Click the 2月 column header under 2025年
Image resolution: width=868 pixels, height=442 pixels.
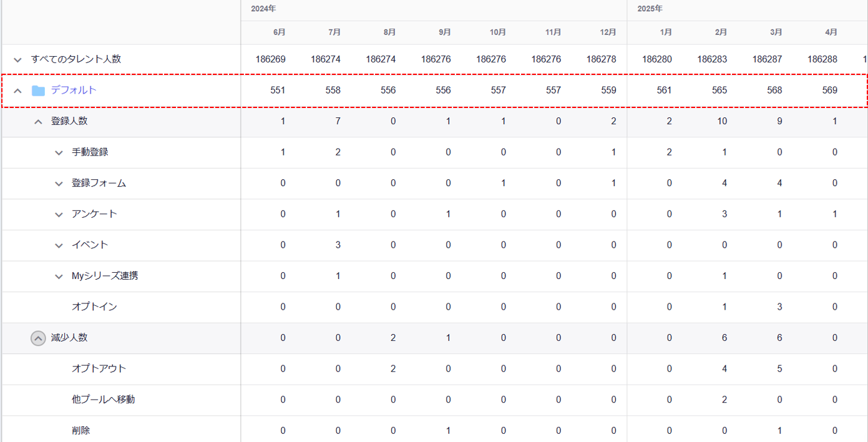(721, 32)
